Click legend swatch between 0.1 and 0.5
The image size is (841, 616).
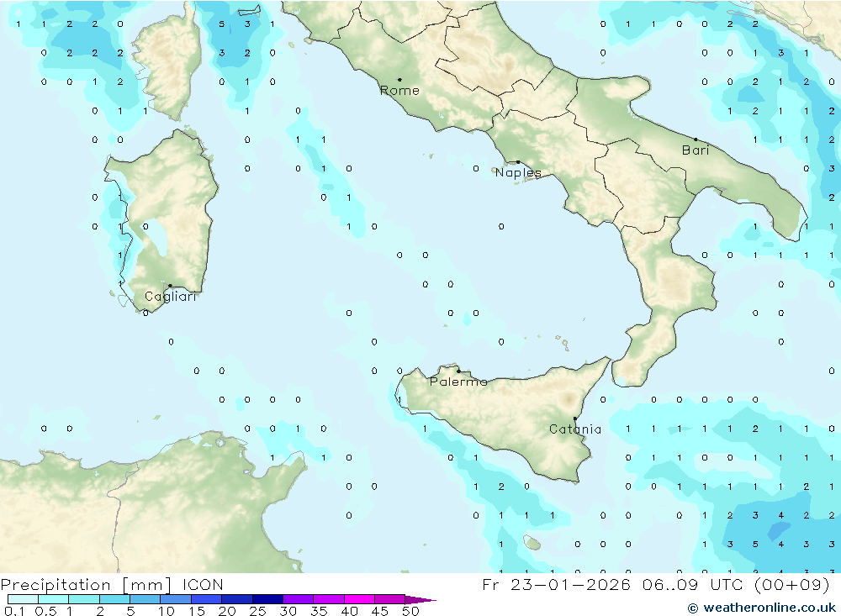pyautogui.click(x=23, y=599)
